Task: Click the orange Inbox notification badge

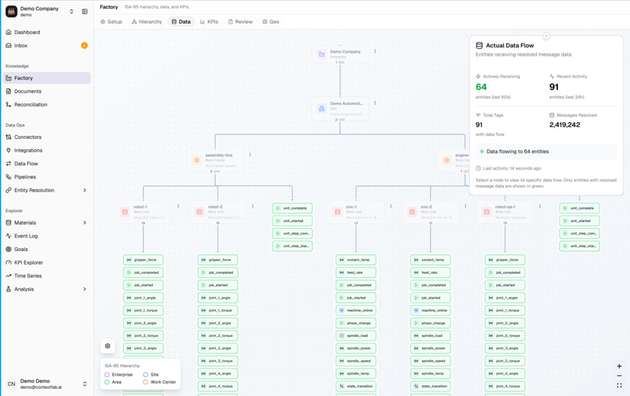Action: [x=84, y=45]
